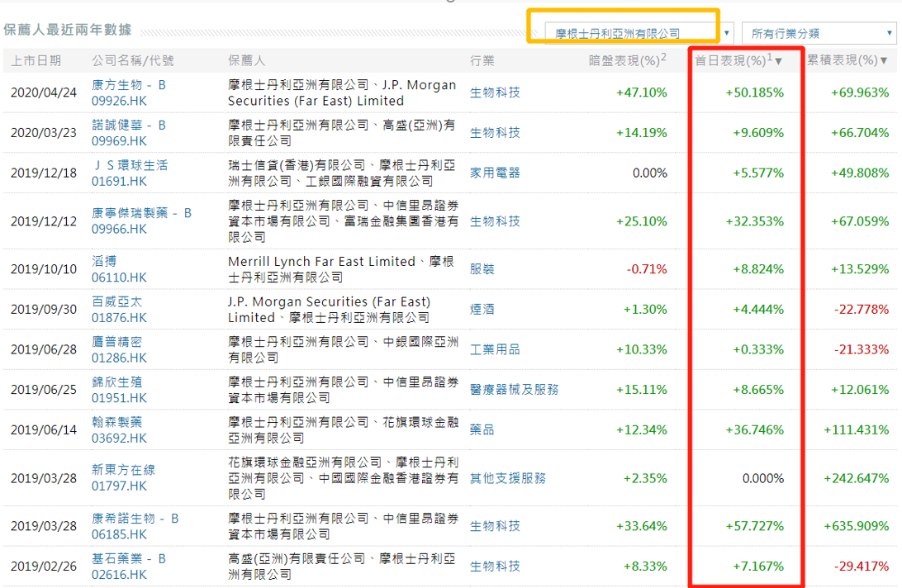This screenshot has height=588, width=902.
Task: Open 生物科技 industry link in 諾誠健華 row
Action: click(x=495, y=133)
